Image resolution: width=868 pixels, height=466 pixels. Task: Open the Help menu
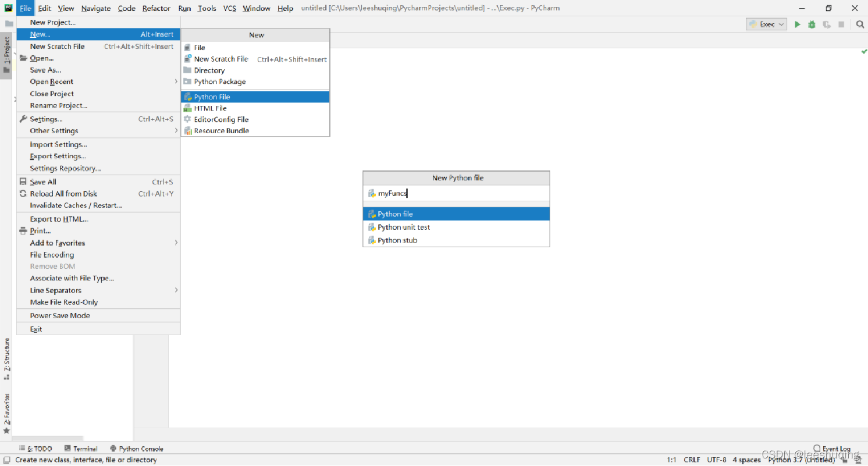(x=285, y=8)
